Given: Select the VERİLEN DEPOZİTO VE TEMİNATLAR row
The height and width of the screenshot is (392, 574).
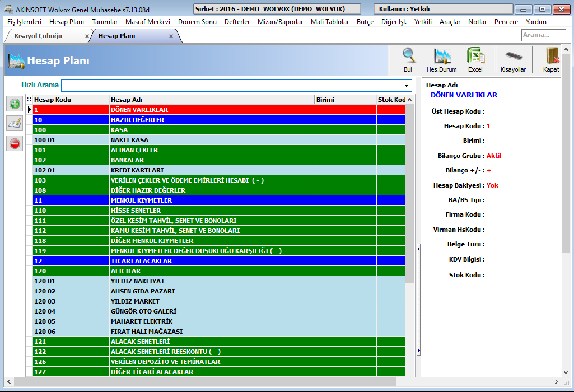Looking at the screenshot, I should pos(219,362).
